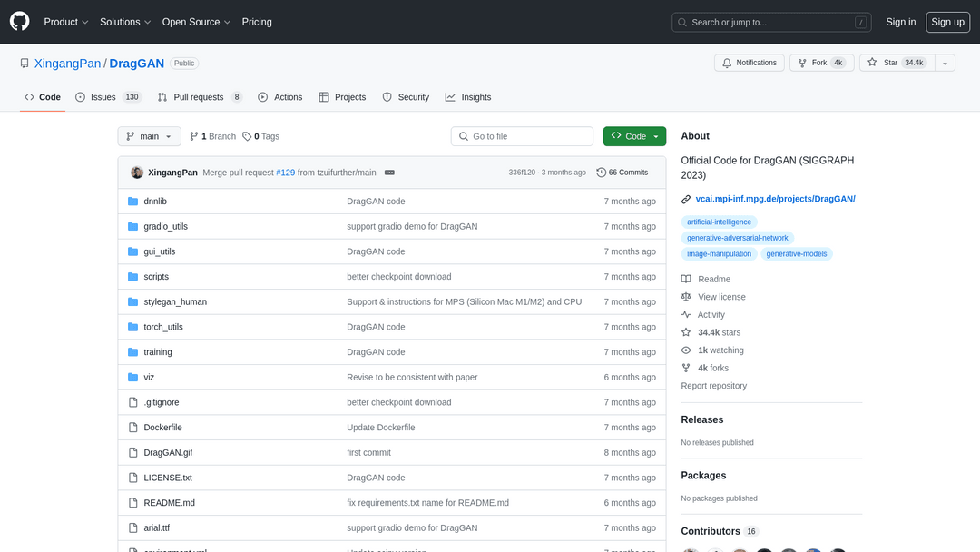
Task: Fork the repository with Fork button
Action: tap(821, 63)
